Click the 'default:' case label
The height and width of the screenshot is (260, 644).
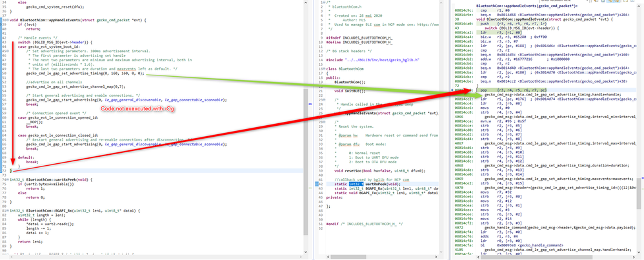[26, 157]
